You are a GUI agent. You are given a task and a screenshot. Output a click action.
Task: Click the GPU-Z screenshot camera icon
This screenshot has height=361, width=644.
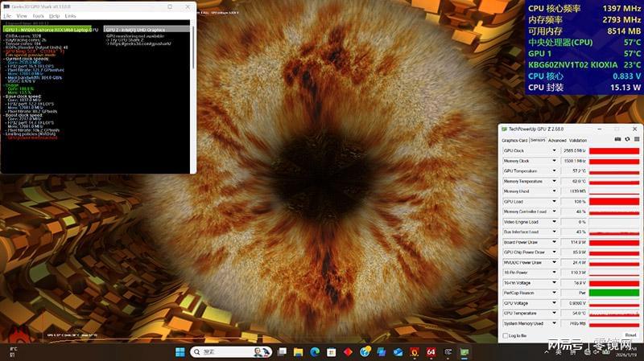616,139
